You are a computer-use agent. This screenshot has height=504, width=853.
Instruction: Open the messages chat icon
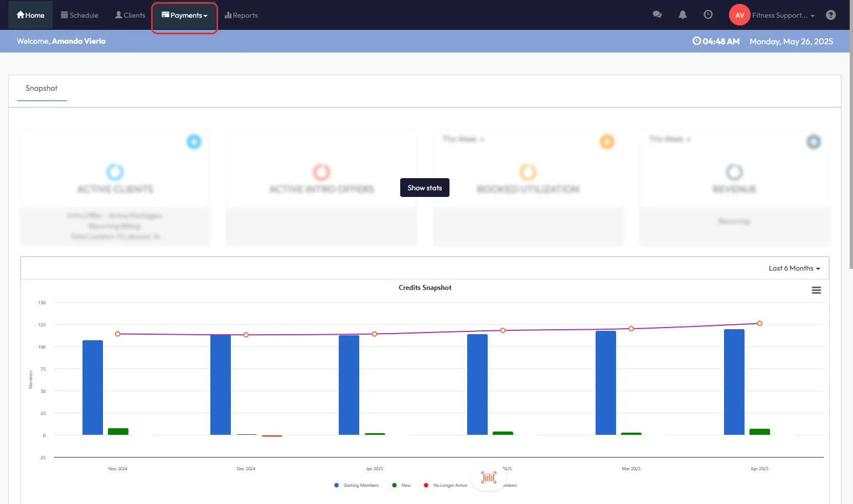click(x=657, y=15)
